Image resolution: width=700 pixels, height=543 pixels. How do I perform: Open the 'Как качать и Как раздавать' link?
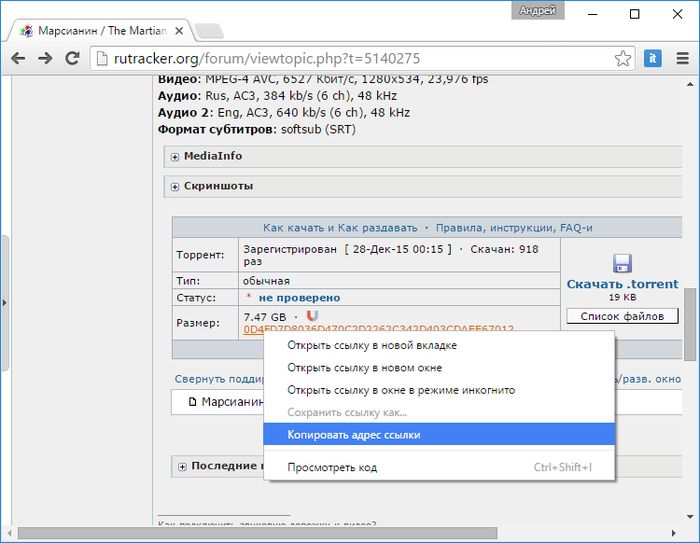pyautogui.click(x=340, y=228)
